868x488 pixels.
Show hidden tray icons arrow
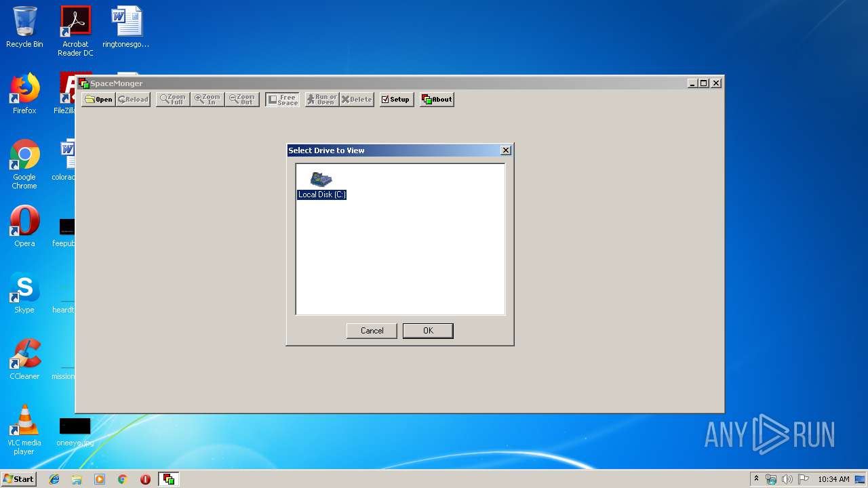tap(756, 479)
